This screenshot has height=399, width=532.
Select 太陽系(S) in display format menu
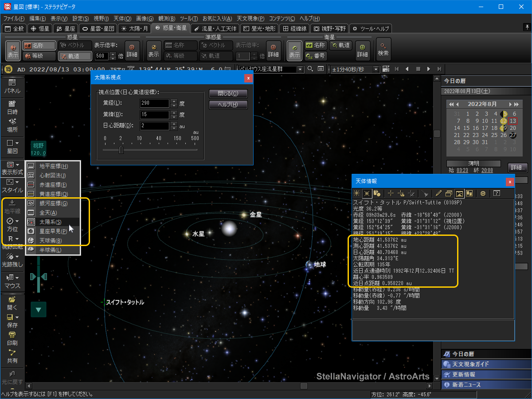(53, 222)
